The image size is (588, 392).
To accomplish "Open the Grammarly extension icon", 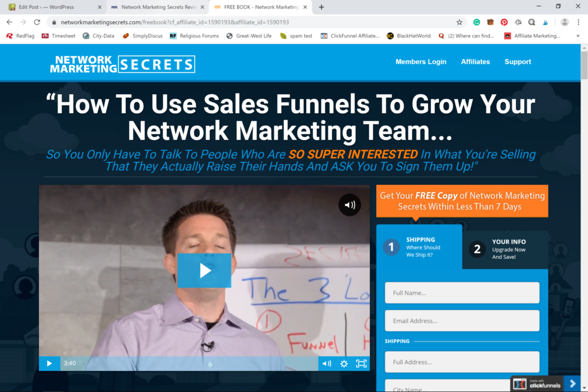I will pos(477,22).
